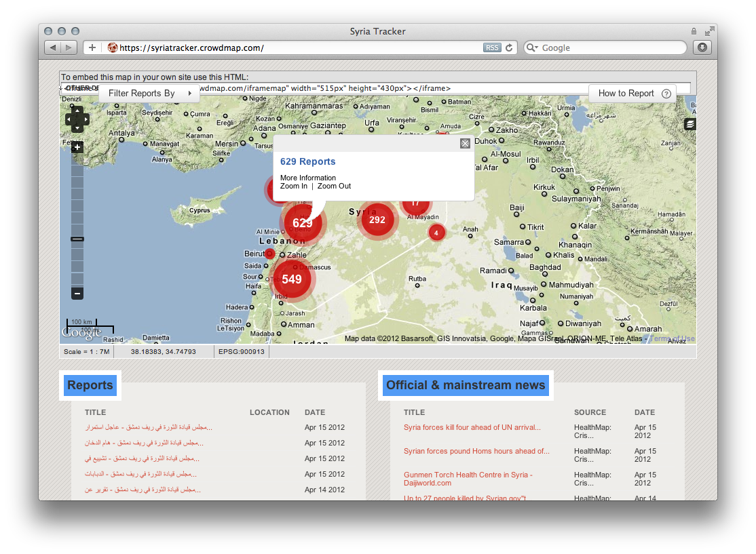Screen dimensions: 756x554
Task: Click the map layers icon
Action: coord(689,124)
